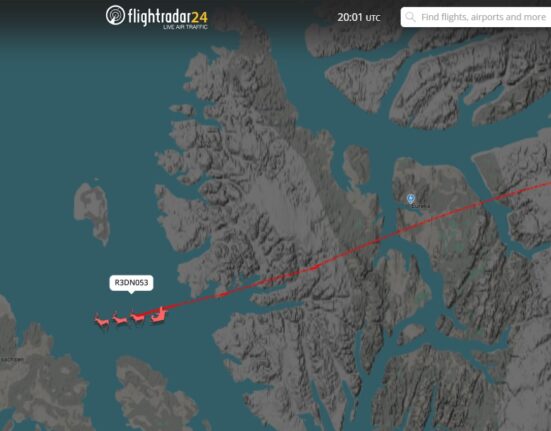Click the reindeer directly ahead of the sleigh
Viewport: 551px width, 431px height.
[138, 317]
